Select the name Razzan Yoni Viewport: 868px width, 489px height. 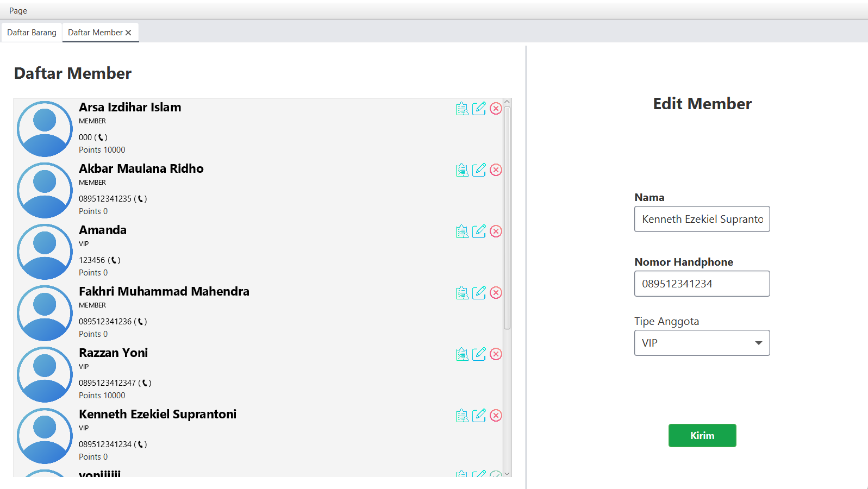click(x=113, y=353)
